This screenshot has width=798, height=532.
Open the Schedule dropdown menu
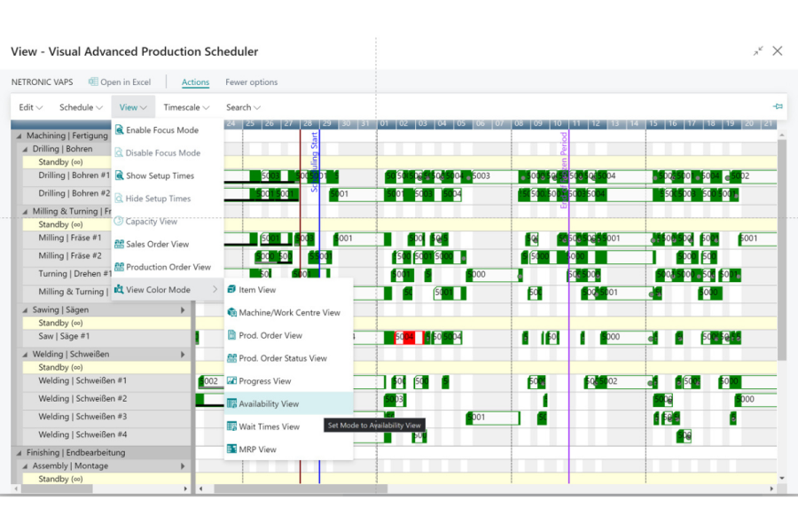pos(81,107)
